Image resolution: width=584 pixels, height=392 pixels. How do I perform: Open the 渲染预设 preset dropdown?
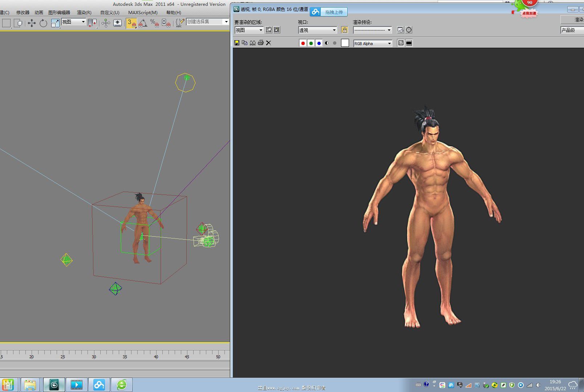[373, 30]
